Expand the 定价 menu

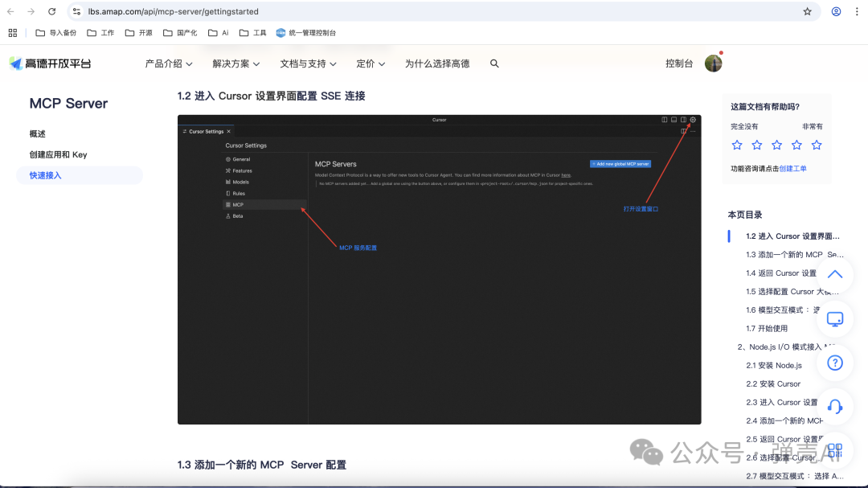click(x=371, y=64)
